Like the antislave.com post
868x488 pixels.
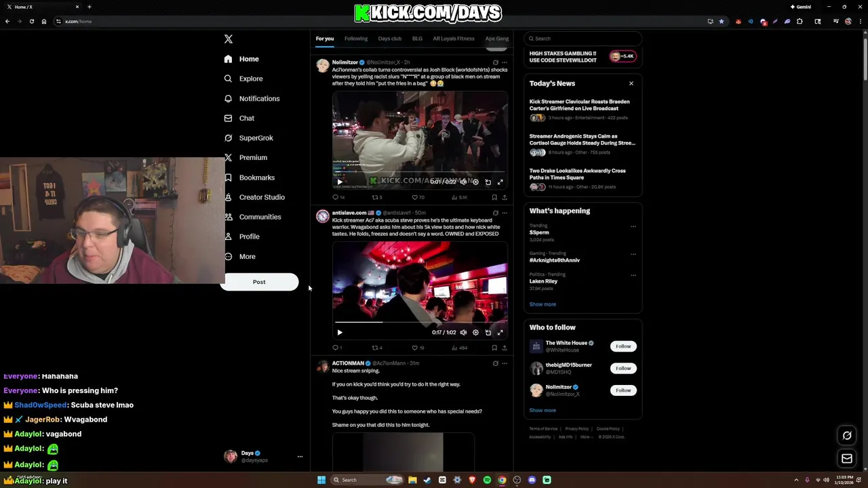(418, 348)
